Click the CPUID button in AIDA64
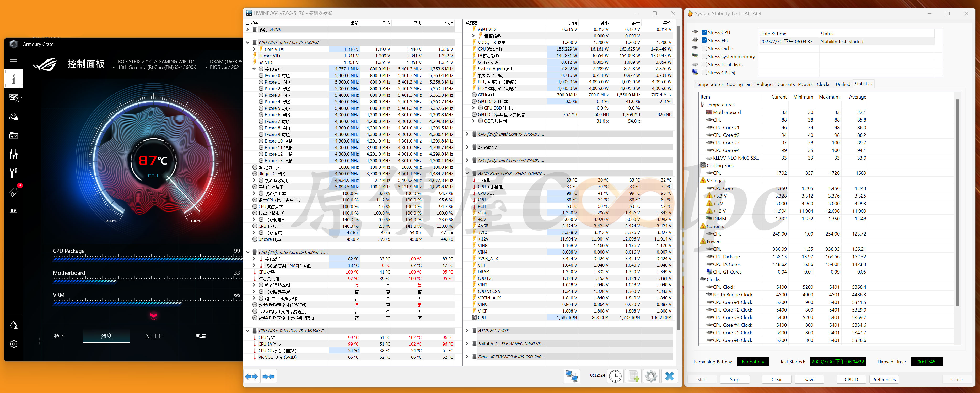Viewport: 980px width, 393px height. pyautogui.click(x=851, y=379)
